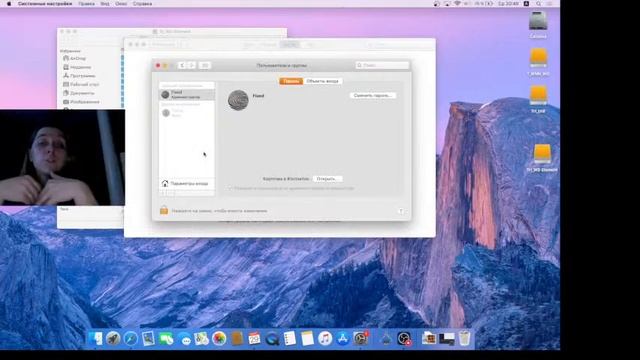Open Notes from the Dock
Screen dimensions: 640x360
pyautogui.click(x=307, y=338)
